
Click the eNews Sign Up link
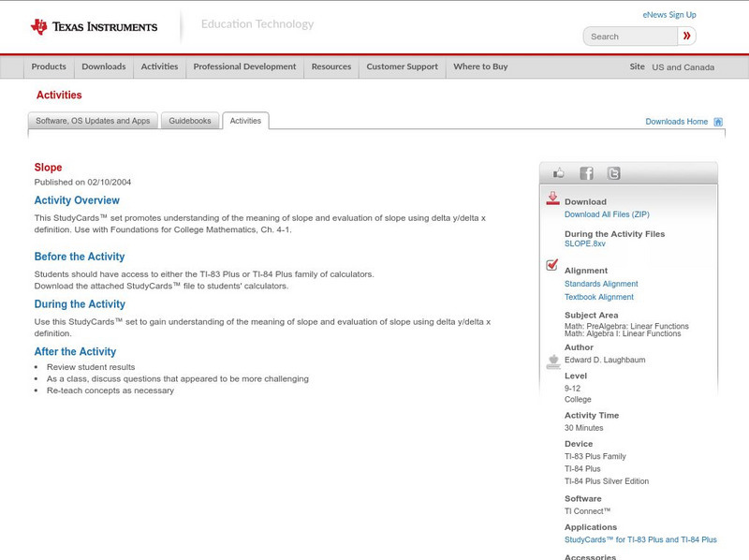coord(669,15)
